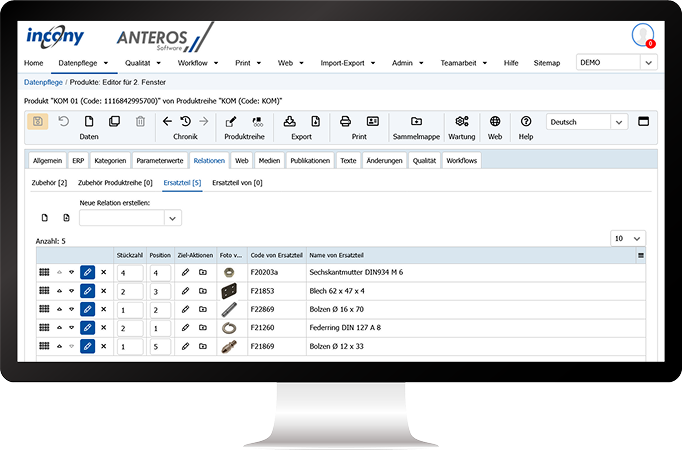Open the Deutsch language dropdown
Image resolution: width=682 pixels, height=450 pixels.
pyautogui.click(x=619, y=122)
